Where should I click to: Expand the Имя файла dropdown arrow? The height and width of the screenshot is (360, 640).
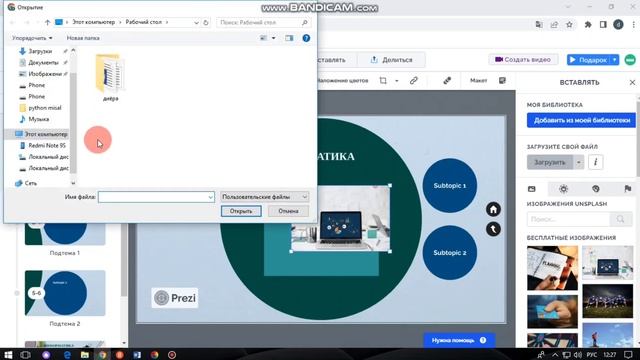[211, 197]
